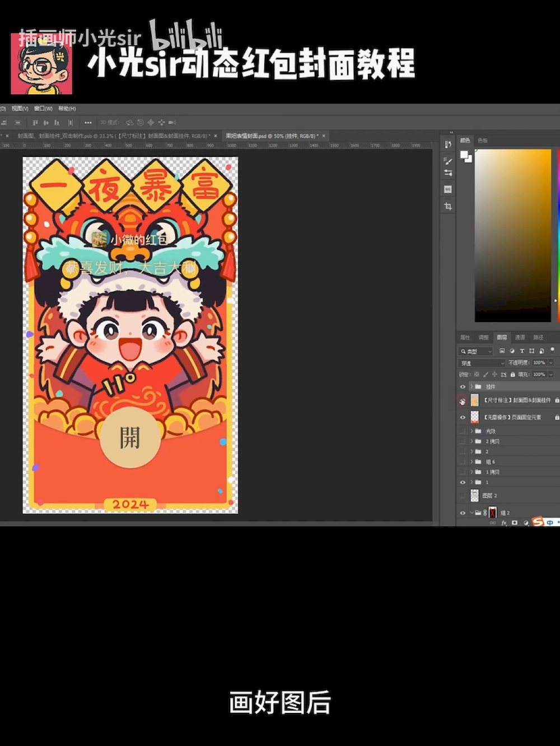Open the Brush Settings panel icon
The height and width of the screenshot is (746, 560).
[x=448, y=161]
